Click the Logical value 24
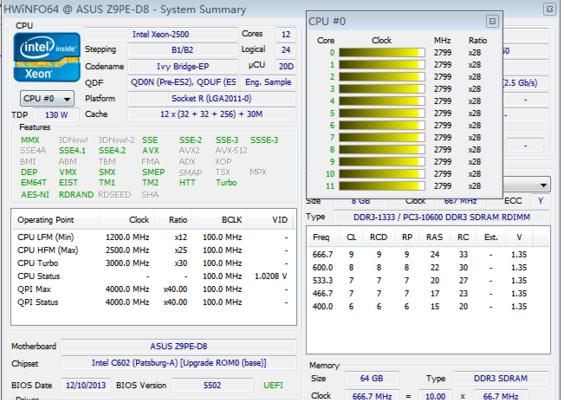Screen dimensions: 564x400 (x=286, y=50)
